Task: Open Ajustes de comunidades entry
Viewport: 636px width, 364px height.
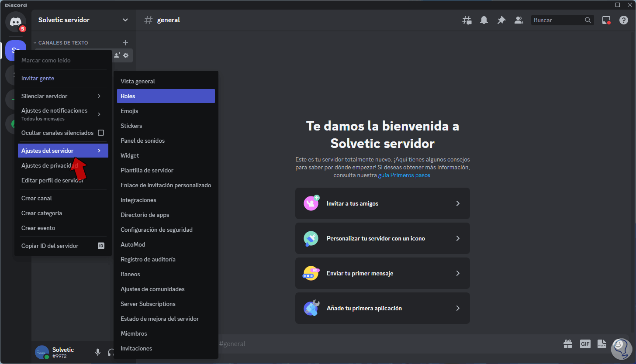Action: pyautogui.click(x=166, y=289)
